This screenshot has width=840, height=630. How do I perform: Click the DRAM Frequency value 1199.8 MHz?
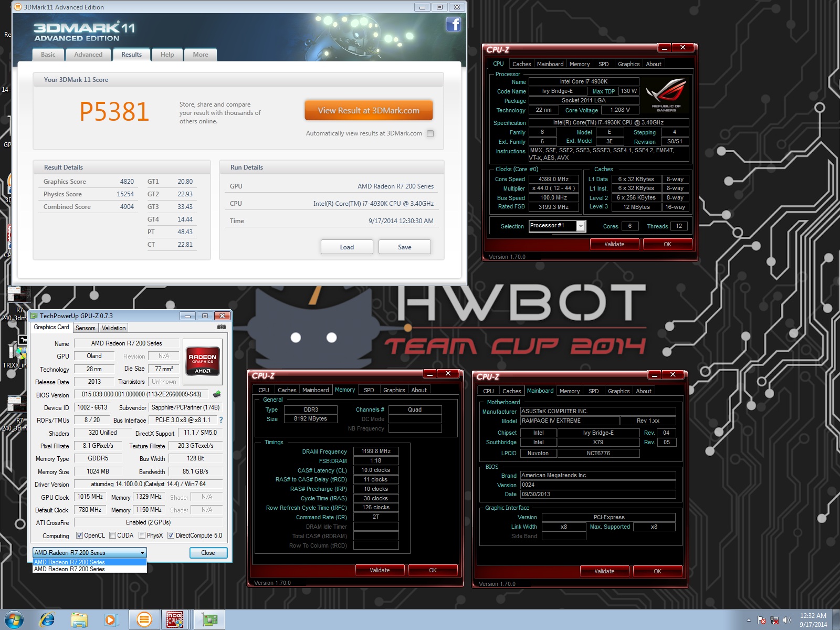click(376, 451)
